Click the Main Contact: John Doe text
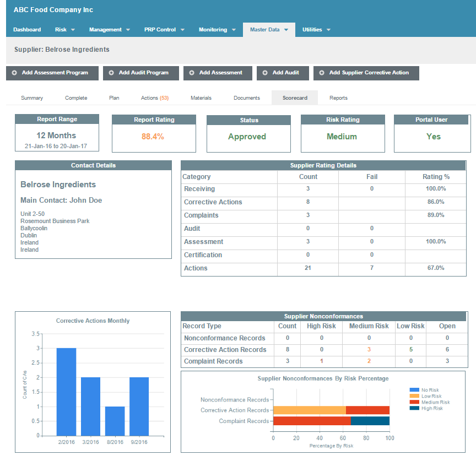The height and width of the screenshot is (455, 476). [61, 201]
